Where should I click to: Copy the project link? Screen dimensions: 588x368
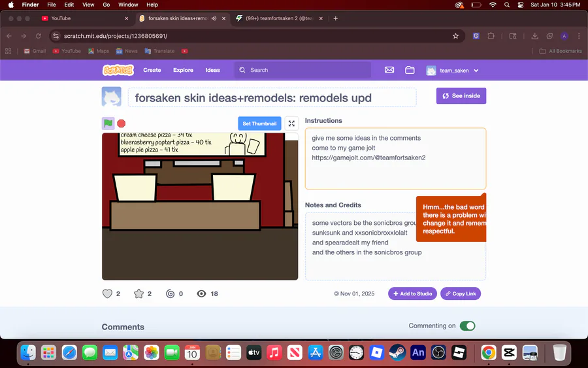tap(461, 293)
